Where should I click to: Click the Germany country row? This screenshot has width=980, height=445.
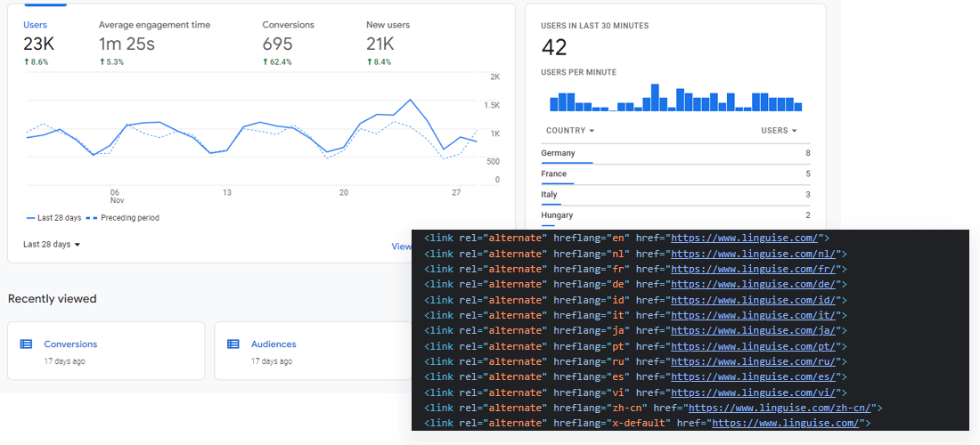point(559,153)
